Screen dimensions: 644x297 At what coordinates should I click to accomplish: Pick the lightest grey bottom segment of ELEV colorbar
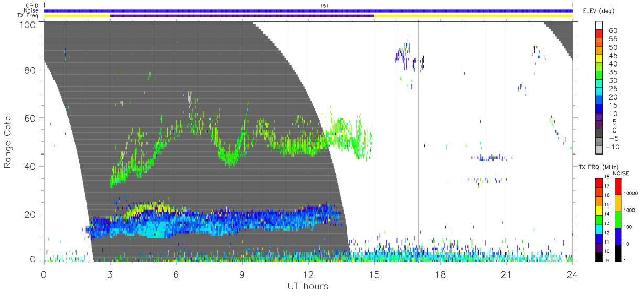coord(599,150)
